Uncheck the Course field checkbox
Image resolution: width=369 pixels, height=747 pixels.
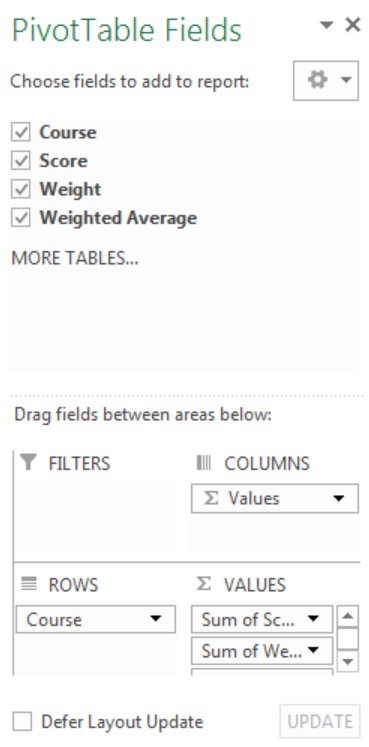pyautogui.click(x=21, y=132)
